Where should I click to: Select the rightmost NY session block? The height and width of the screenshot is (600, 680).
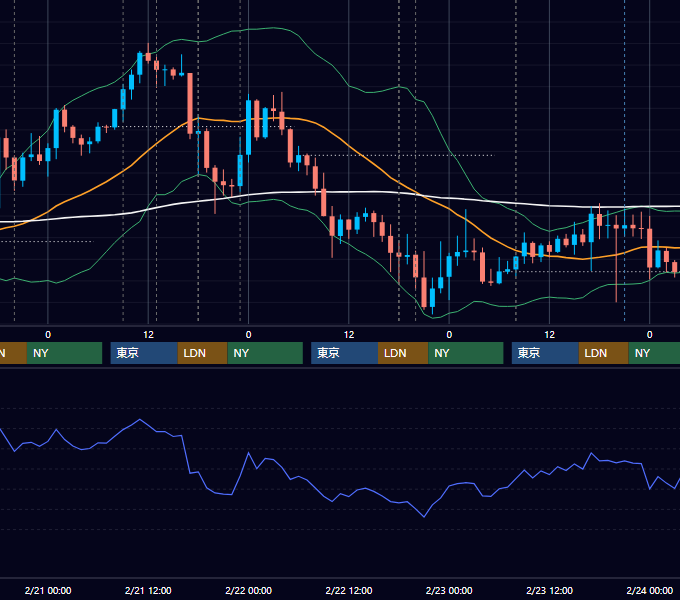(654, 353)
